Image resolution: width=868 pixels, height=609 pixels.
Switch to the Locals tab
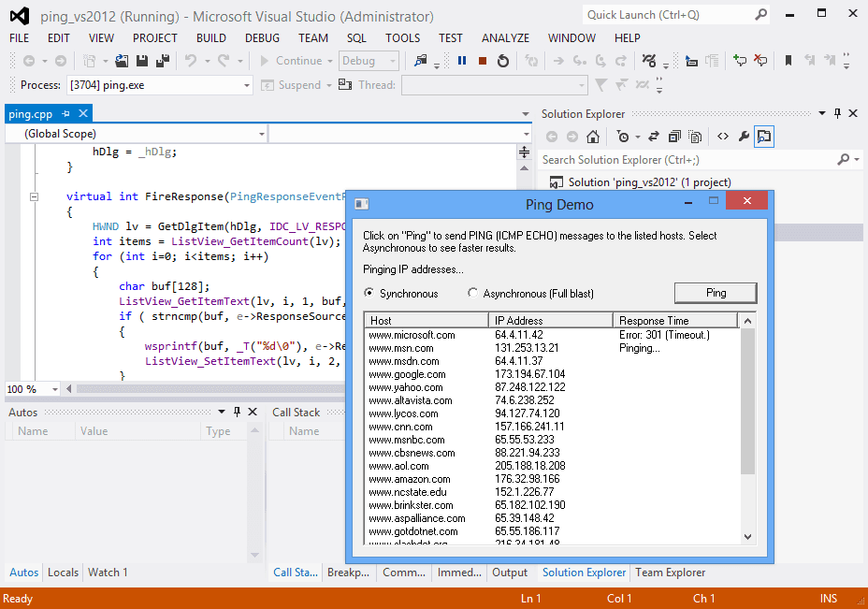(63, 572)
